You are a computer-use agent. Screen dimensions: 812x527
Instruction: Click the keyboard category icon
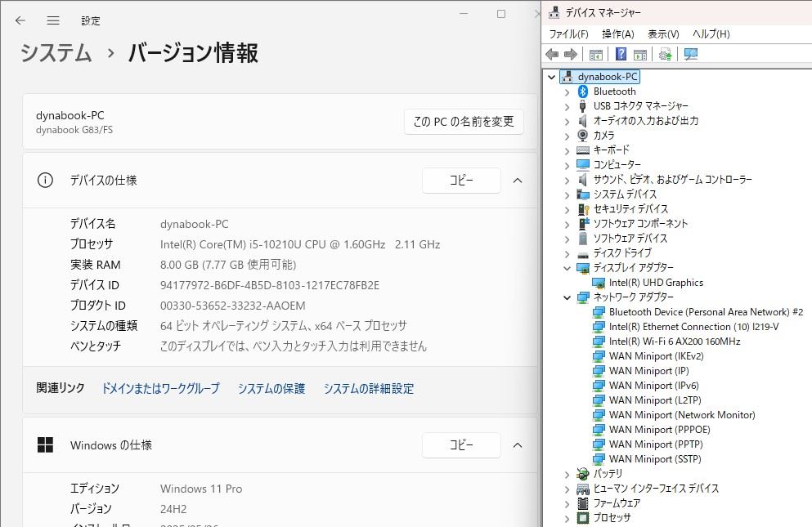[583, 150]
